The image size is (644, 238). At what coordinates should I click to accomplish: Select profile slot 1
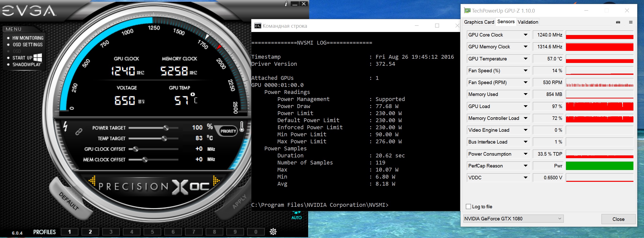pyautogui.click(x=70, y=232)
